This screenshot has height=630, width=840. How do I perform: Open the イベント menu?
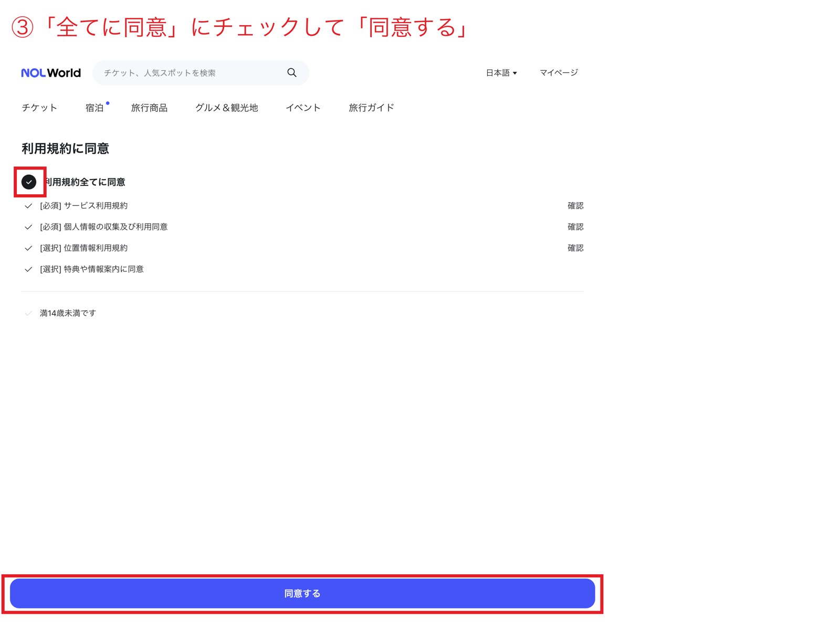(303, 108)
